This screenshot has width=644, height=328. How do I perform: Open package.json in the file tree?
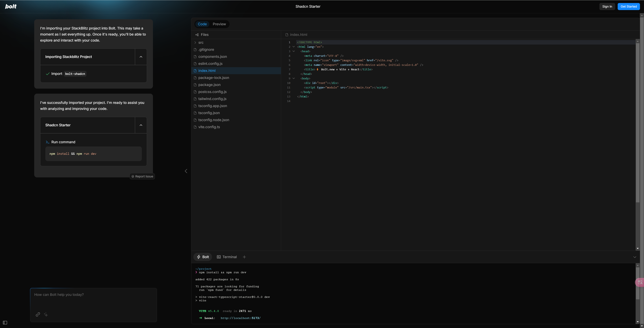coord(236,85)
